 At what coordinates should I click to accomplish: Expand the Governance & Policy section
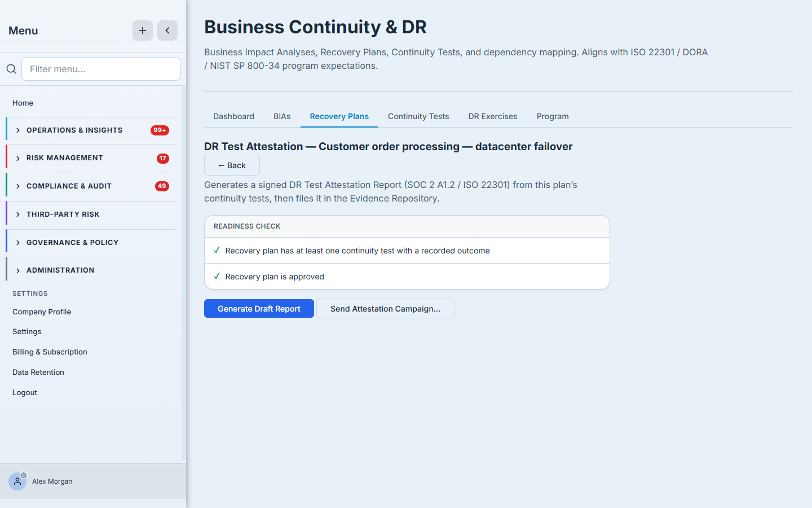point(91,243)
